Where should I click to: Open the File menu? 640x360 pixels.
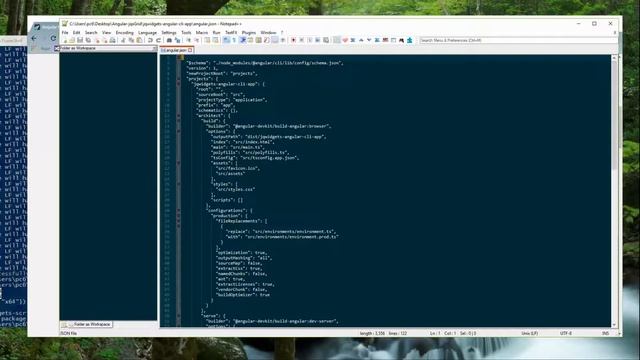(x=65, y=32)
